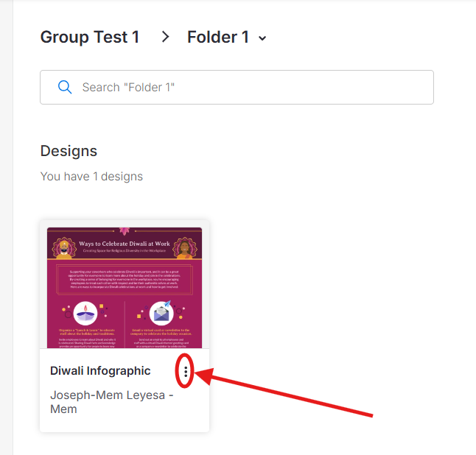
Task: Click the Diwali Infographic title text
Action: coord(100,371)
